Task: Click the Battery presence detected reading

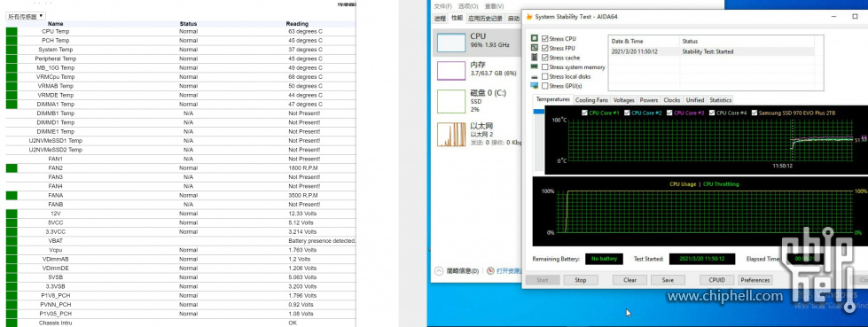Action: (x=322, y=241)
